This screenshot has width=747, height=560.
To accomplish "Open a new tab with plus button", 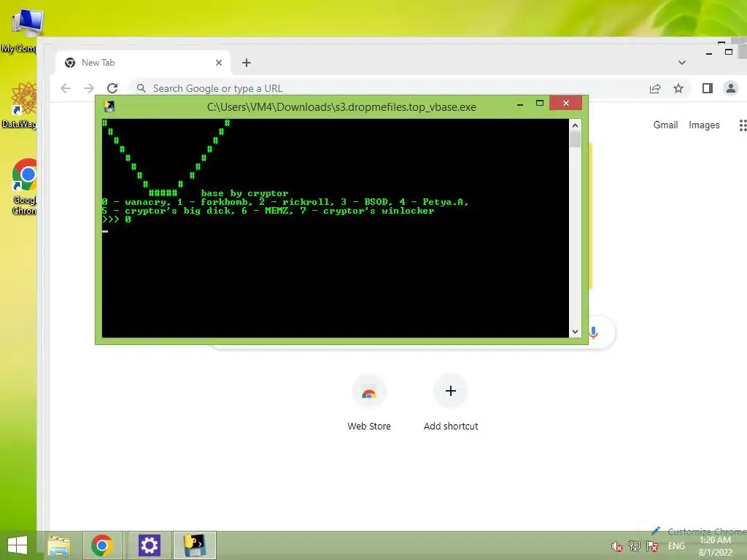I will (x=247, y=63).
